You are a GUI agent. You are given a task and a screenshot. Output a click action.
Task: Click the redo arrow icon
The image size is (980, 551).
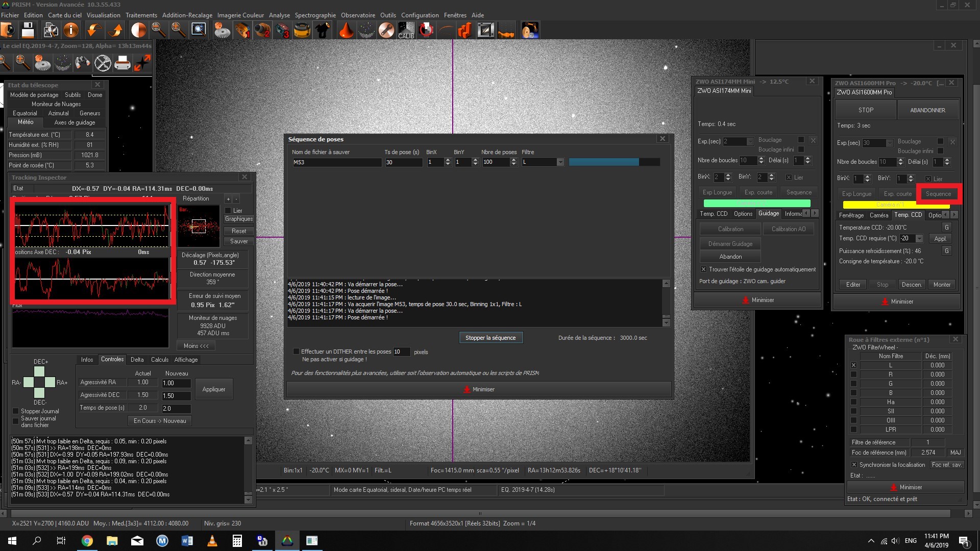point(115,31)
